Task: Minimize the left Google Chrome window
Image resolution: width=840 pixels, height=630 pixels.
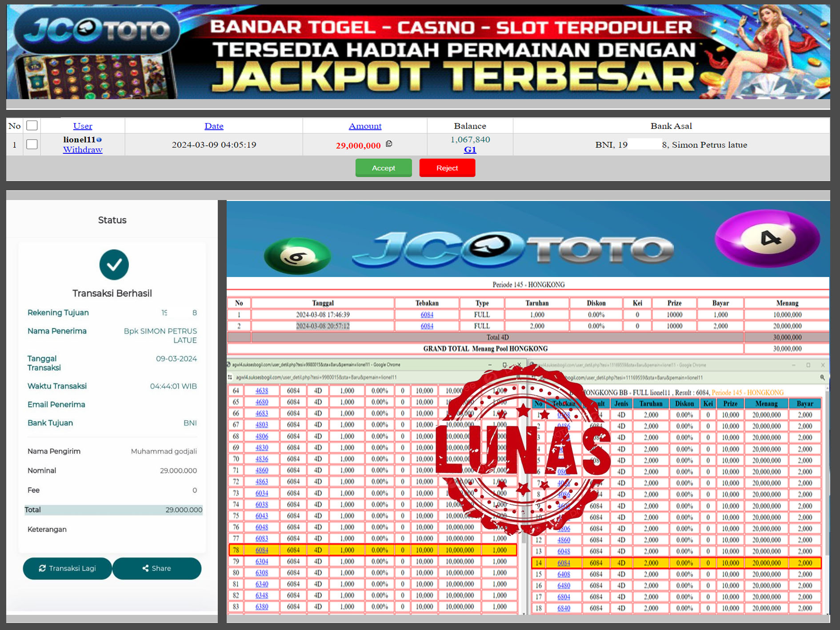Action: (x=490, y=365)
